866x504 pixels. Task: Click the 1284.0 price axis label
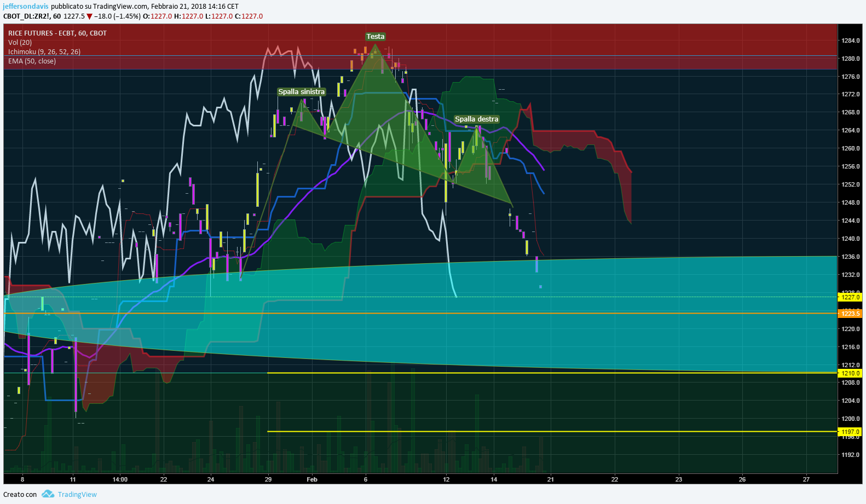click(x=851, y=40)
